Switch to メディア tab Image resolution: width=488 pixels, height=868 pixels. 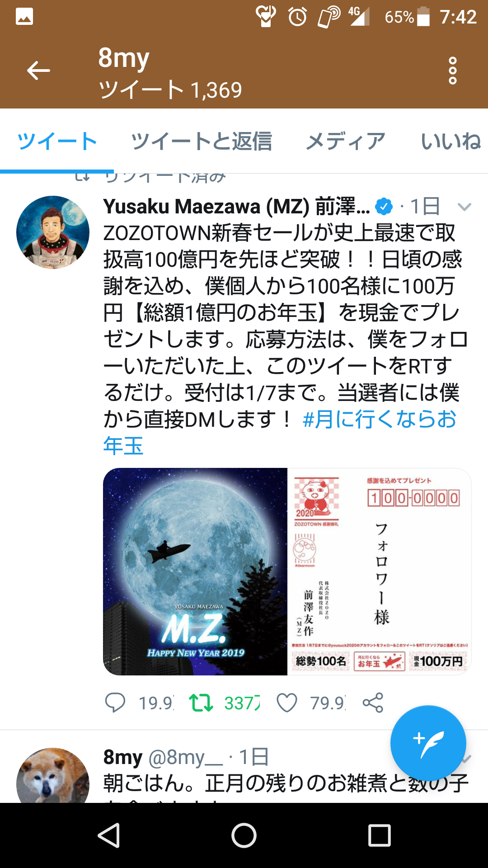pyautogui.click(x=346, y=141)
